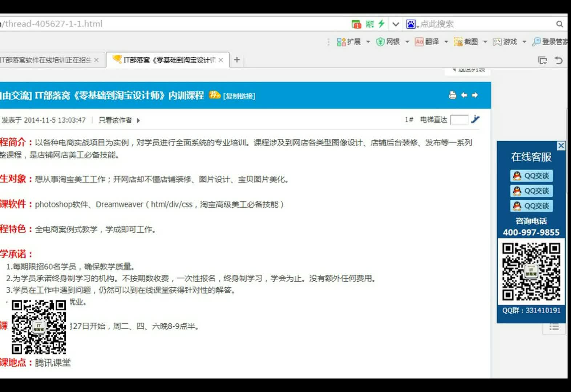Click the green extension icon in the address bar

[356, 24]
